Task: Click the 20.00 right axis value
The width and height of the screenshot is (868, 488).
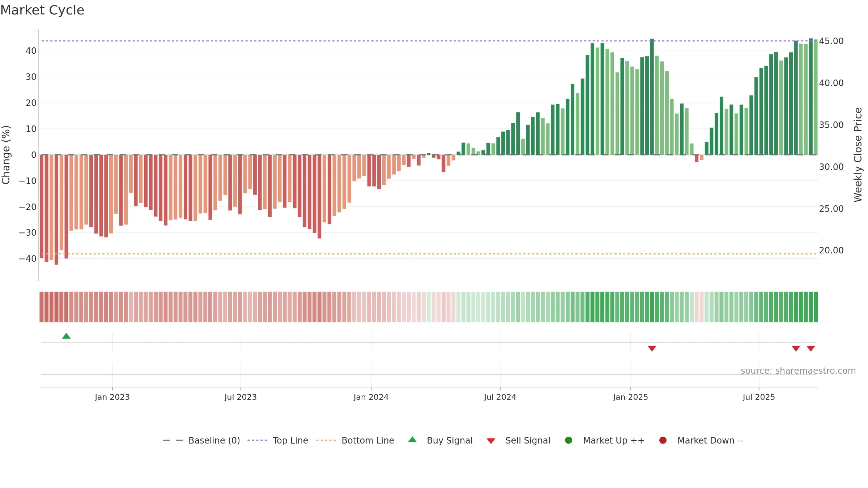Action: click(831, 251)
